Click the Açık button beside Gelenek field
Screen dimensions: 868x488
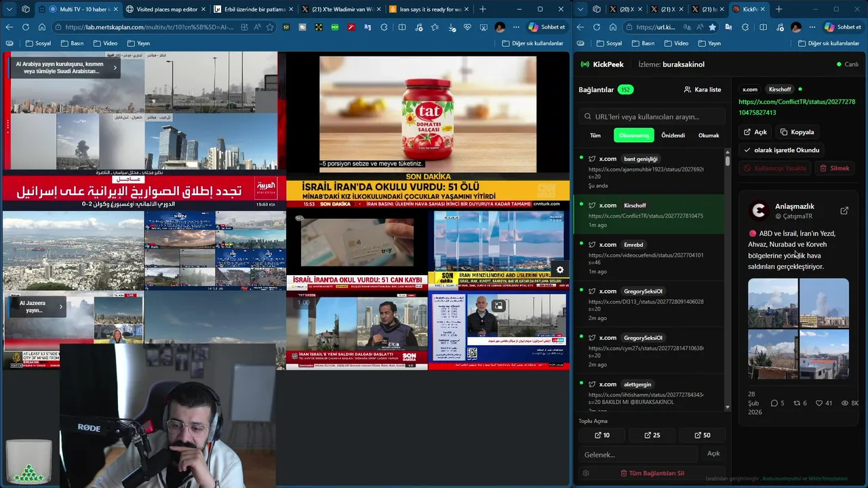pos(713,453)
